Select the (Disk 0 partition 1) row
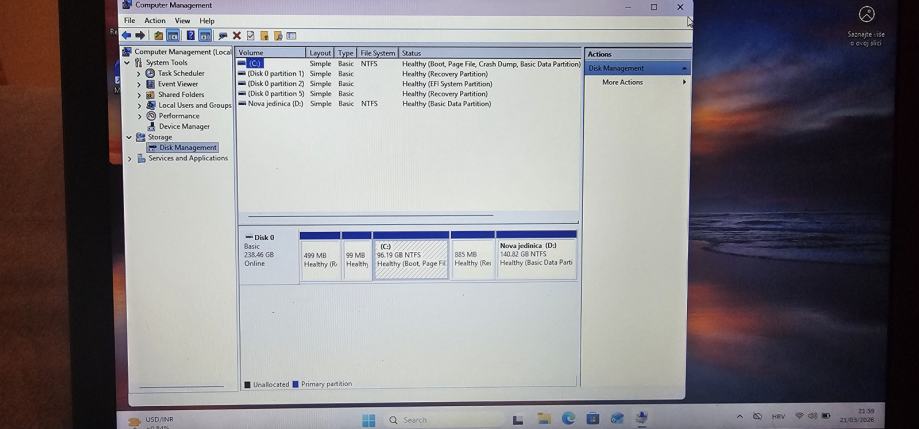The width and height of the screenshot is (919, 429). [409, 74]
